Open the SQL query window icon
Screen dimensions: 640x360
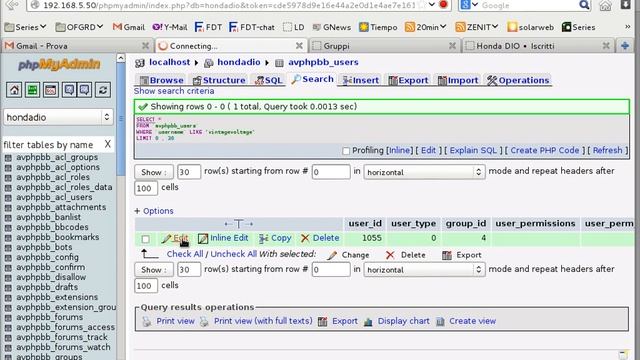click(x=51, y=90)
